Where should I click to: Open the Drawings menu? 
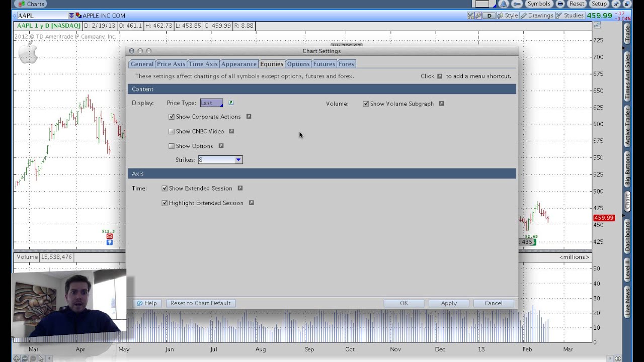coord(537,16)
